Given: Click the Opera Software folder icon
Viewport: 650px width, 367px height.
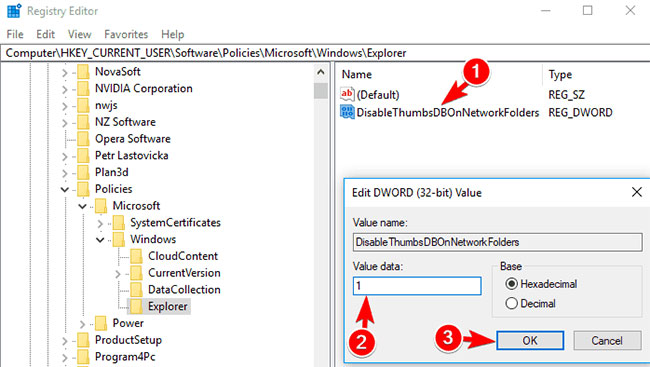Looking at the screenshot, I should [x=83, y=139].
